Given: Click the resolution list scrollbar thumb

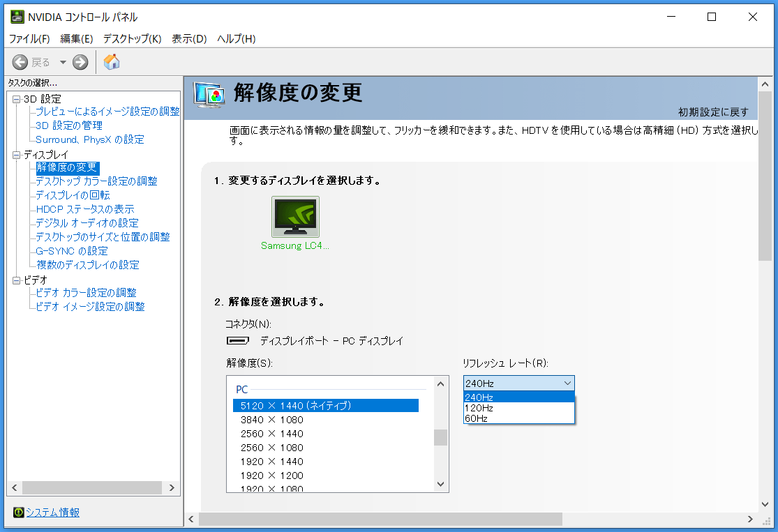Looking at the screenshot, I should click(x=440, y=437).
